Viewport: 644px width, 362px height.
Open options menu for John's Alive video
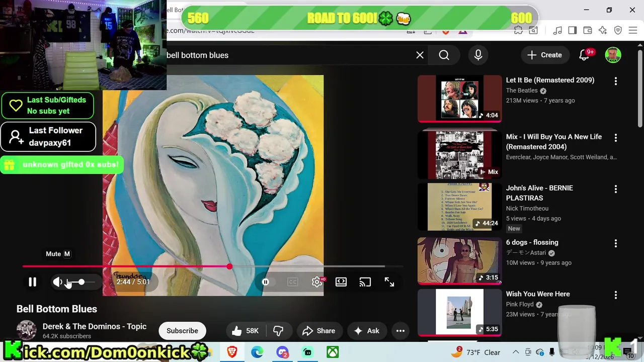coord(616,189)
